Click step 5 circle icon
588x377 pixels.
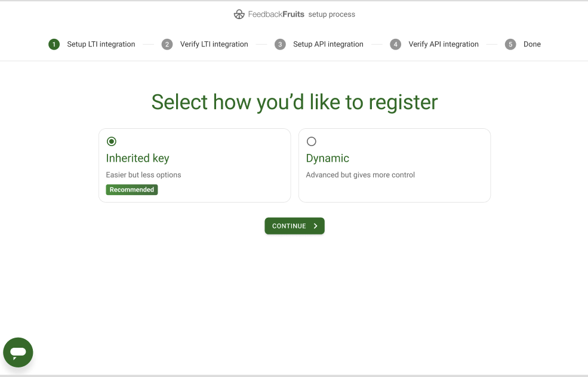[x=510, y=44]
